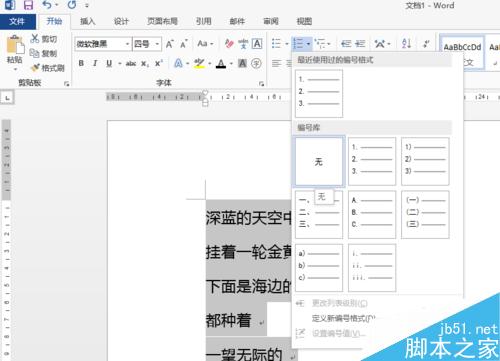Viewport: 500px width, 361px height.
Task: Click the decrease indent icon
Action: (x=346, y=43)
